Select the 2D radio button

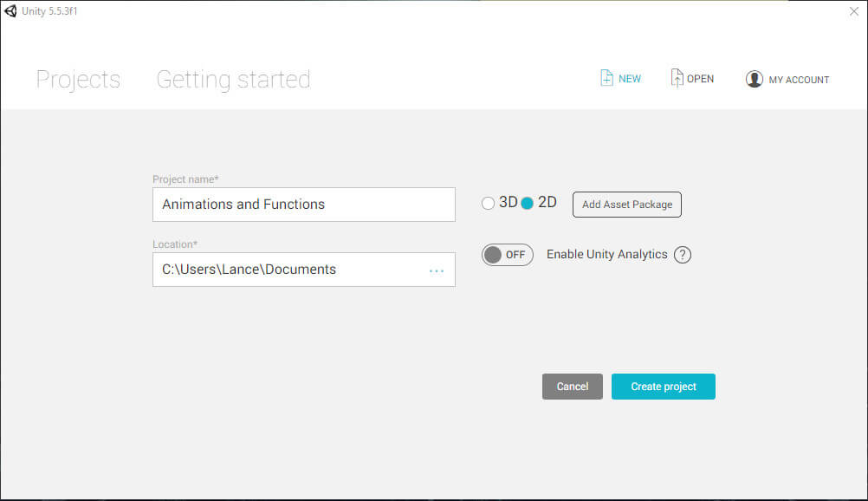[x=527, y=204]
